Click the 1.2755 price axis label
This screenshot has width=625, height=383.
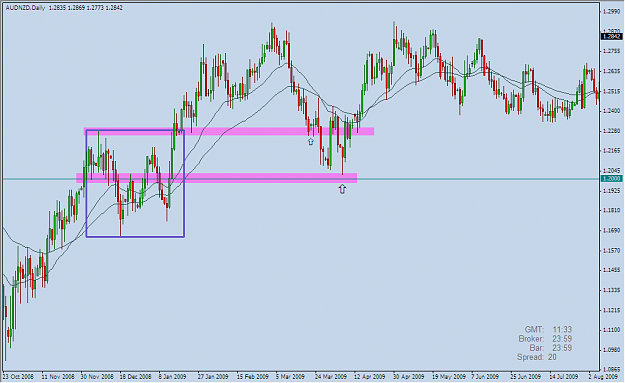[612, 51]
